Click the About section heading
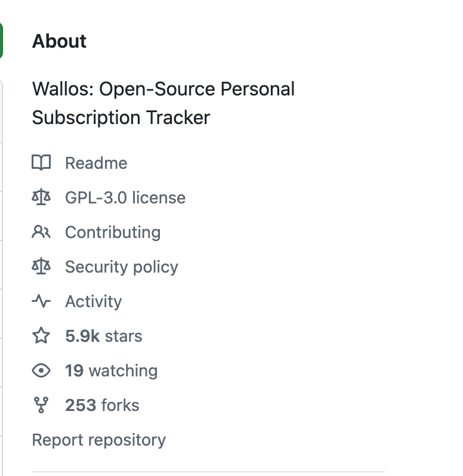Viewport: 463px width, 476px height. point(59,41)
